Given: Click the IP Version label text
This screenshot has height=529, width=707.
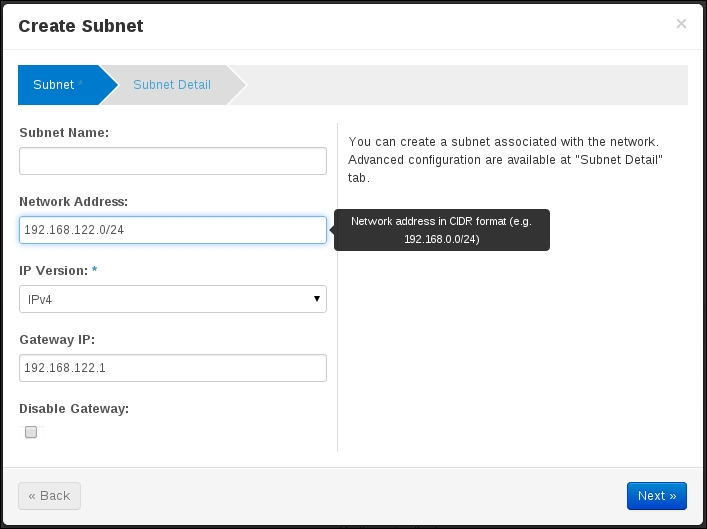Looking at the screenshot, I should (54, 271).
